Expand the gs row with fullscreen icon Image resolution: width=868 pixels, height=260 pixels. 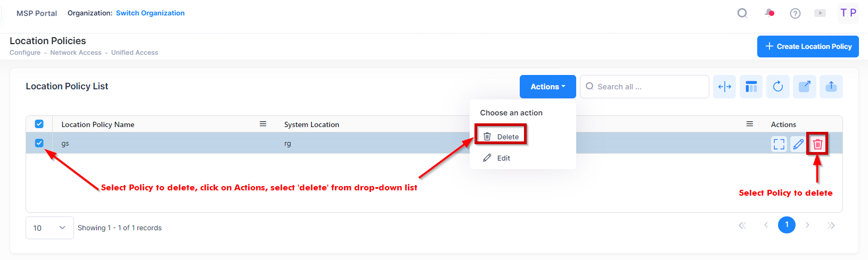tap(779, 144)
